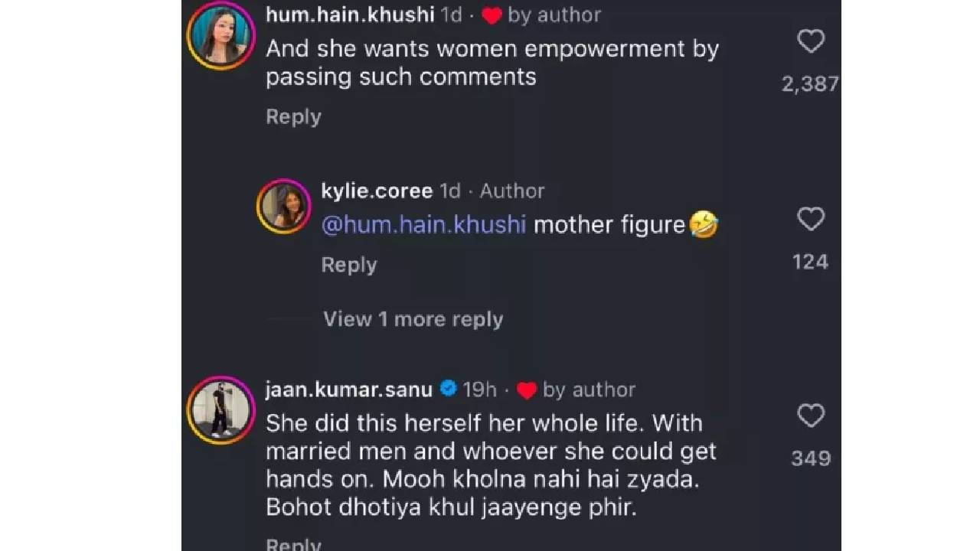
Task: Like kylie.coree's reply with heart icon
Action: point(810,219)
